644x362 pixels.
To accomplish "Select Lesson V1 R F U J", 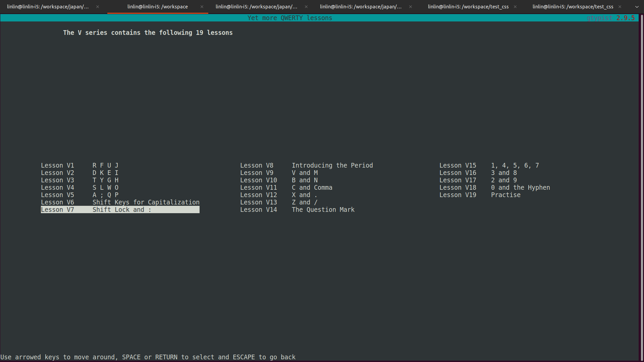I will [120, 165].
